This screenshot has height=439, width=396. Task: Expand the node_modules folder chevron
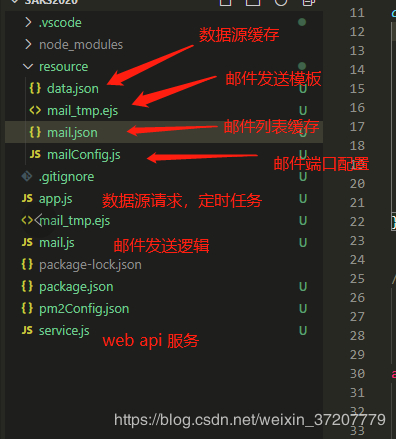pyautogui.click(x=28, y=44)
